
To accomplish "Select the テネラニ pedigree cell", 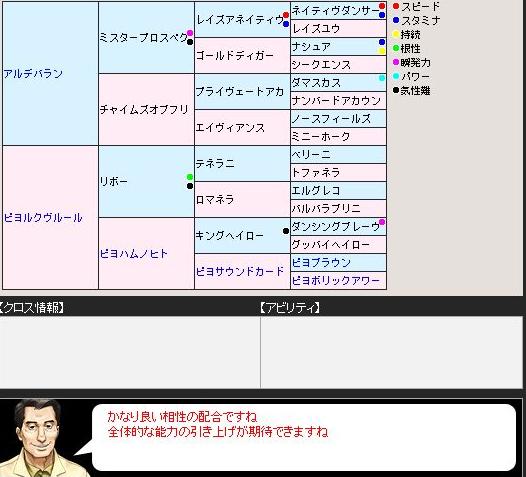I will 242,164.
